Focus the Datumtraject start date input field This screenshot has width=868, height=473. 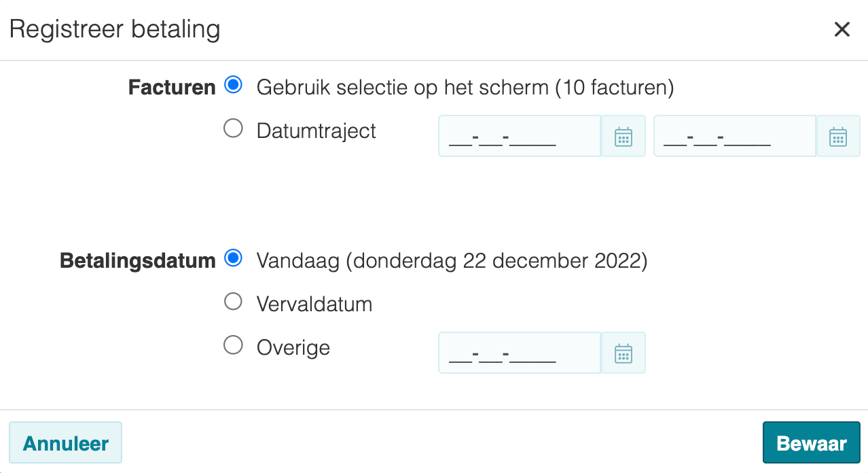(520, 137)
